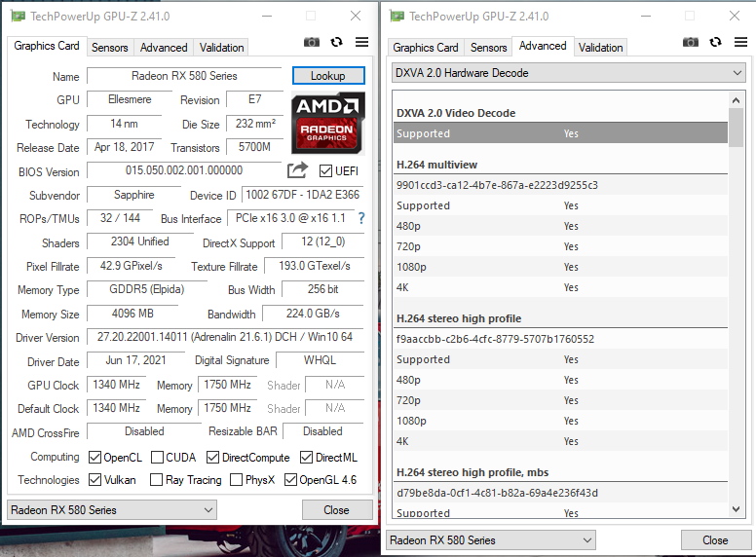
Task: Open GPU selector dropdown in right window
Action: click(491, 540)
